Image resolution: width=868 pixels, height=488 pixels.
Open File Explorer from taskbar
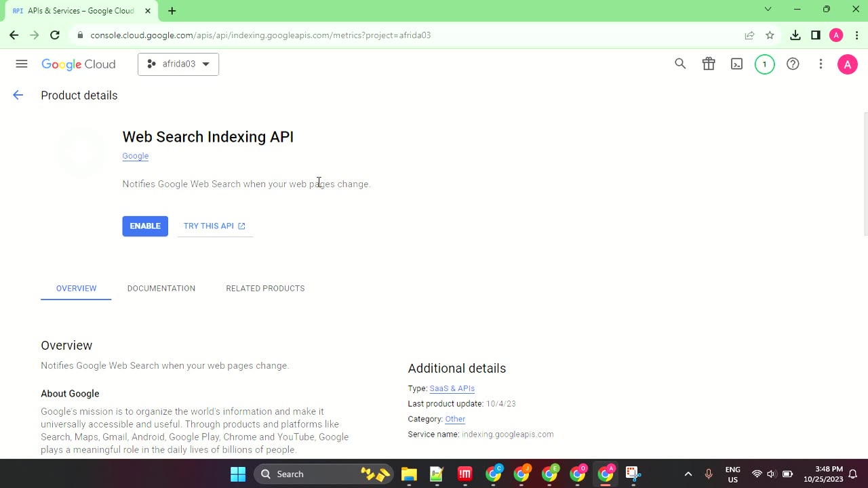coord(409,474)
